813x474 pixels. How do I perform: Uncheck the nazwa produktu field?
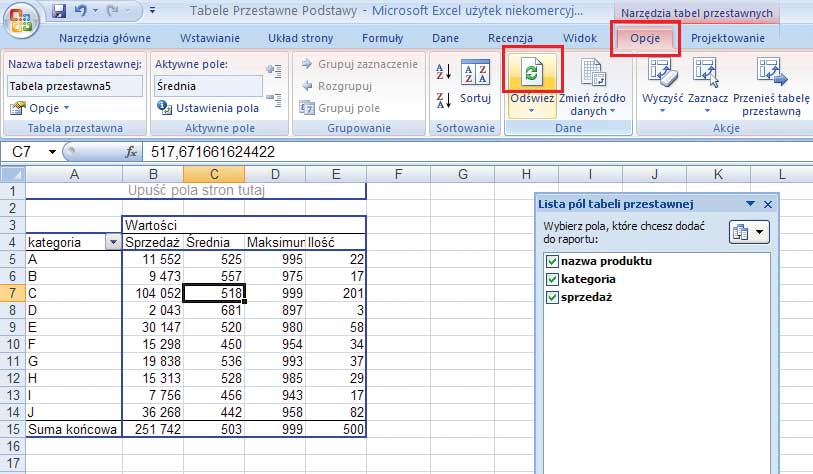coord(552,261)
